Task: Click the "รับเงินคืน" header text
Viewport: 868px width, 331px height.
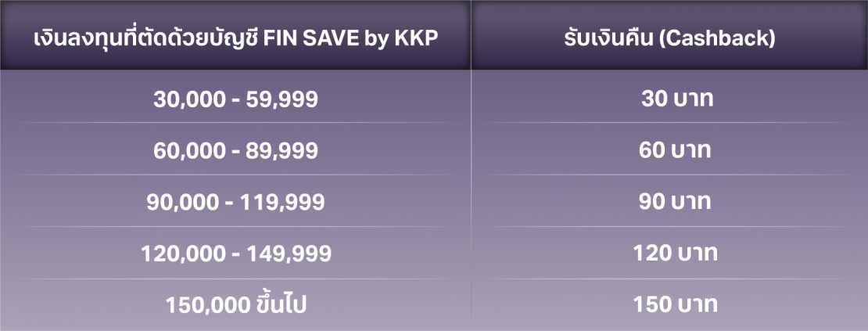Action: click(607, 38)
